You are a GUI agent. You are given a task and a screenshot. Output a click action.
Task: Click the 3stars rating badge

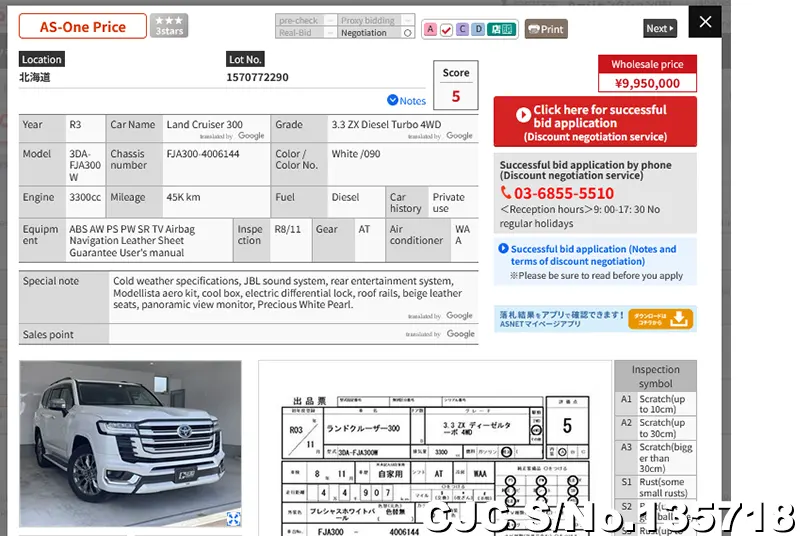click(169, 25)
